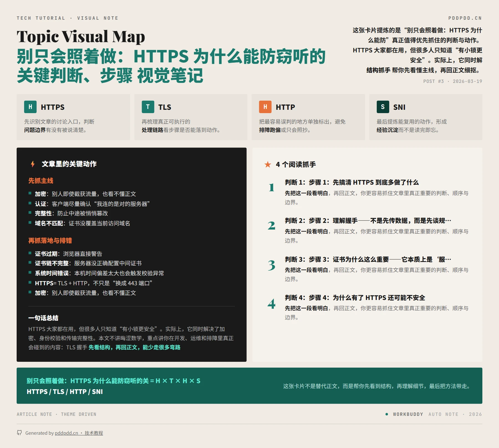Click the lightning bolt icon

pos(33,164)
